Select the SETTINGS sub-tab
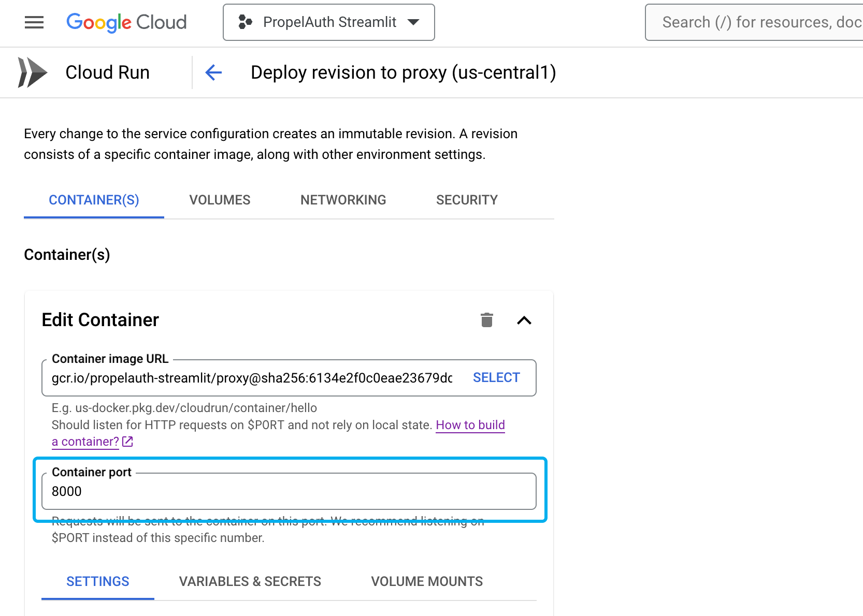 [x=98, y=582]
